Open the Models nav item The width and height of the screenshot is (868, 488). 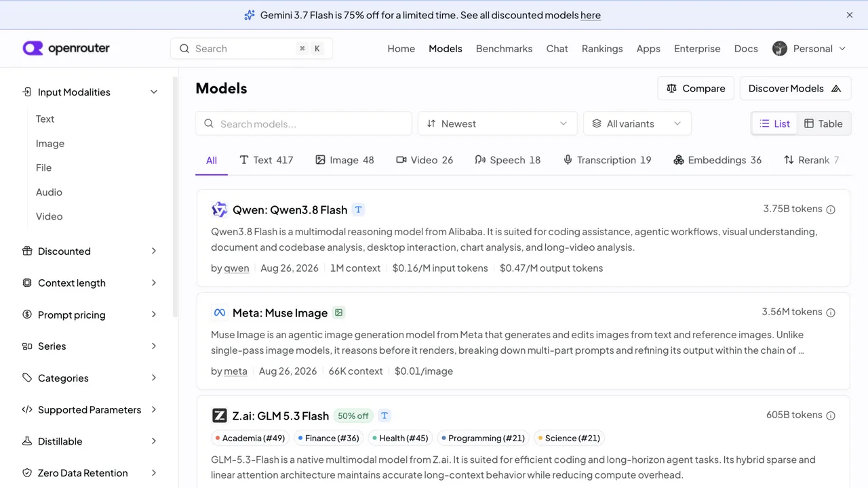pos(446,49)
